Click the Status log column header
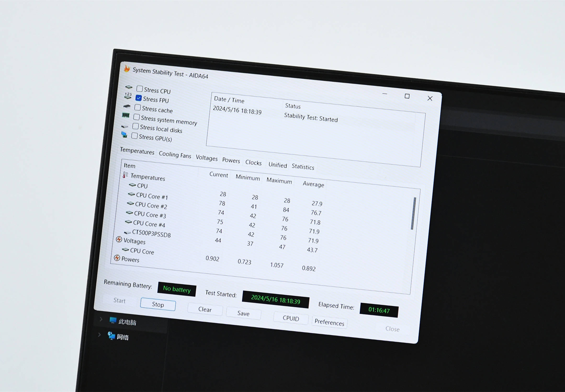Image resolution: width=565 pixels, height=392 pixels. coord(293,106)
